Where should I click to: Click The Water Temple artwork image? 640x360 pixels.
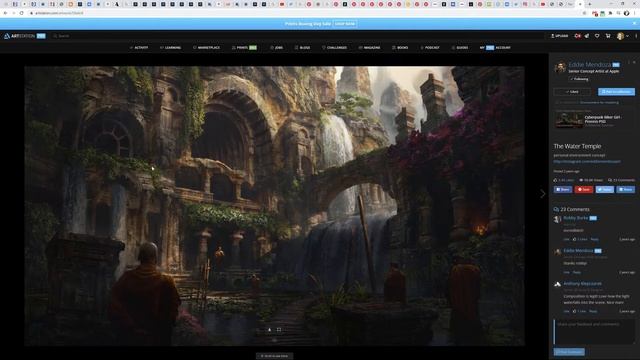click(274, 206)
